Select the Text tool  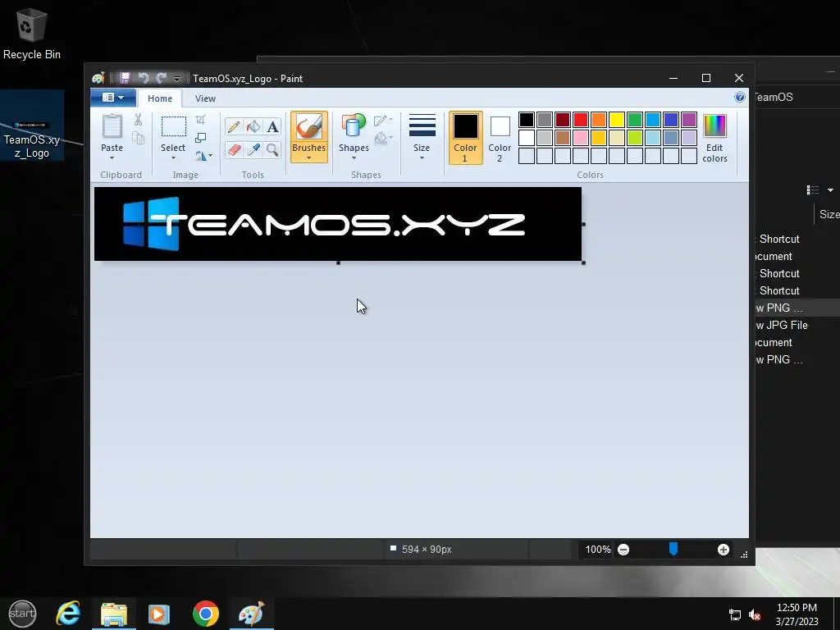pyautogui.click(x=272, y=126)
